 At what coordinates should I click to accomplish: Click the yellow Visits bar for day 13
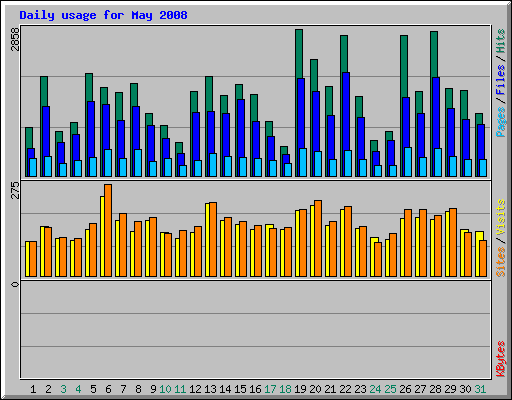click(x=207, y=240)
